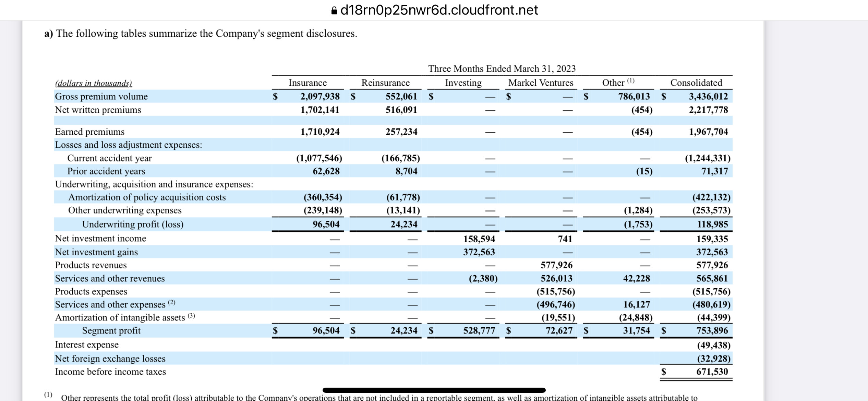Tap the d18rn0p25nwr6d.cloudfront.net address text
This screenshot has height=401, width=868.
pyautogui.click(x=439, y=10)
